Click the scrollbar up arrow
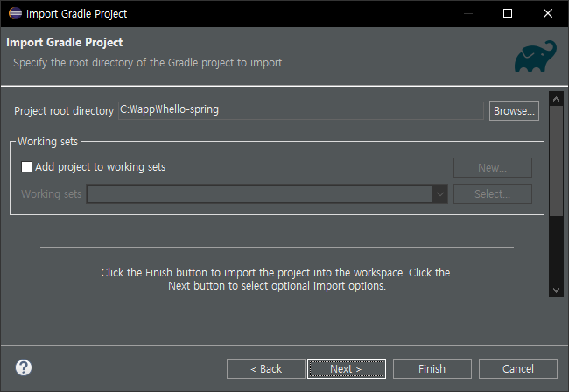The image size is (569, 392). pyautogui.click(x=556, y=99)
